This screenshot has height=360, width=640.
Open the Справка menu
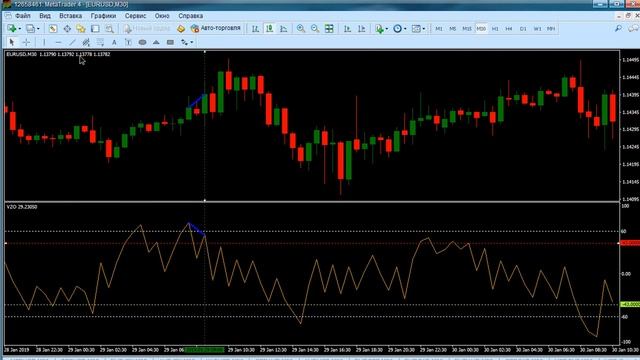(x=190, y=16)
